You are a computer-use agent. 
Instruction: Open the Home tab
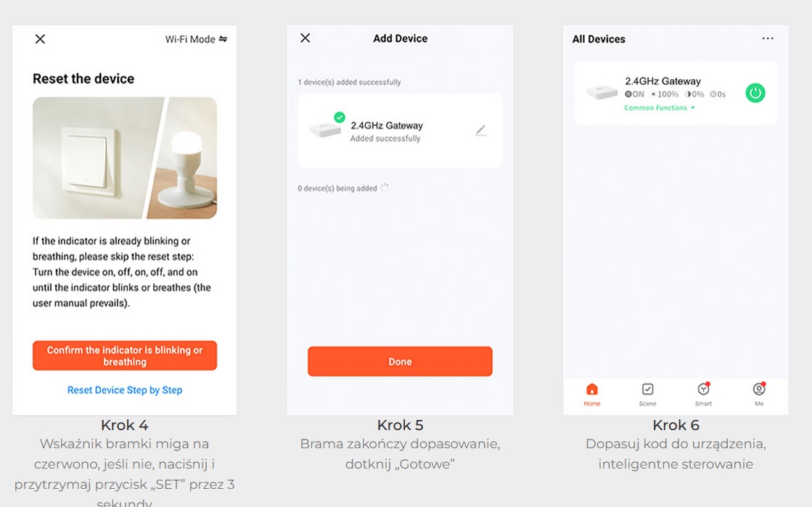click(x=592, y=394)
